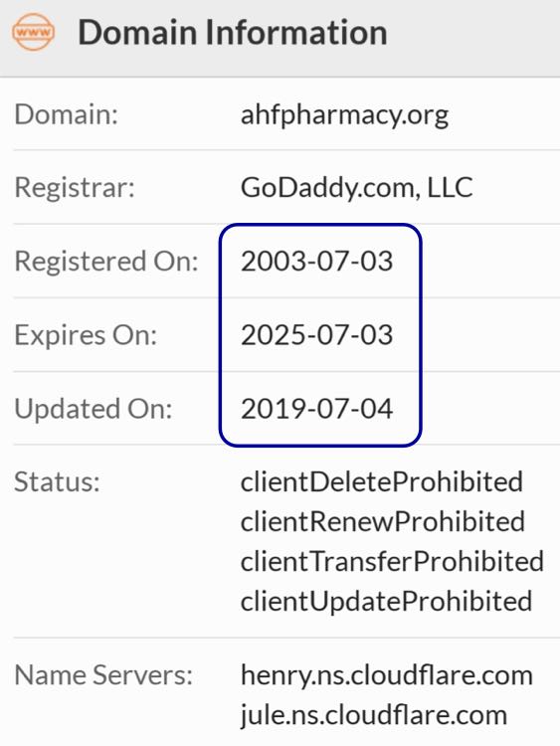Click the clientTransferProhibited status

click(x=392, y=561)
